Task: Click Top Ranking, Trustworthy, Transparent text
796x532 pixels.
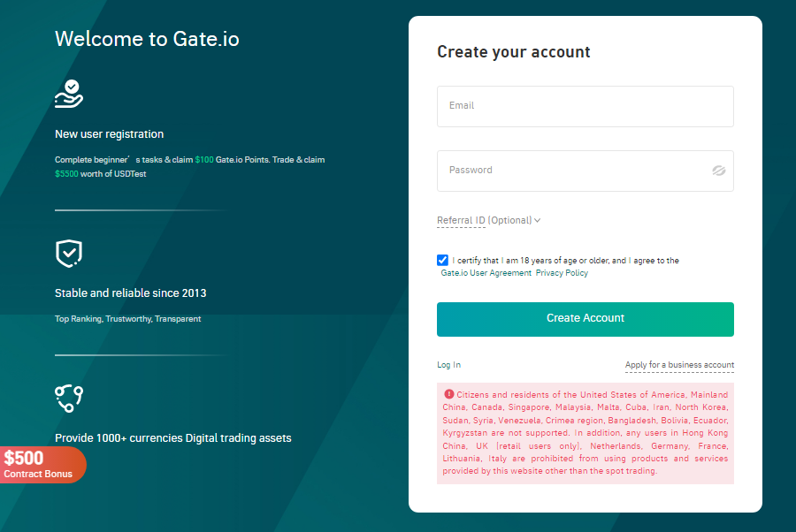Action: click(x=128, y=319)
